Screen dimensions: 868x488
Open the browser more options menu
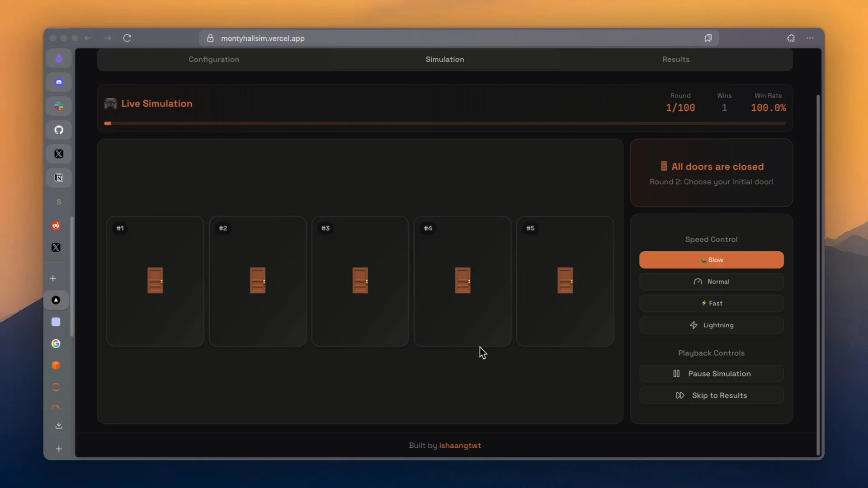(810, 38)
